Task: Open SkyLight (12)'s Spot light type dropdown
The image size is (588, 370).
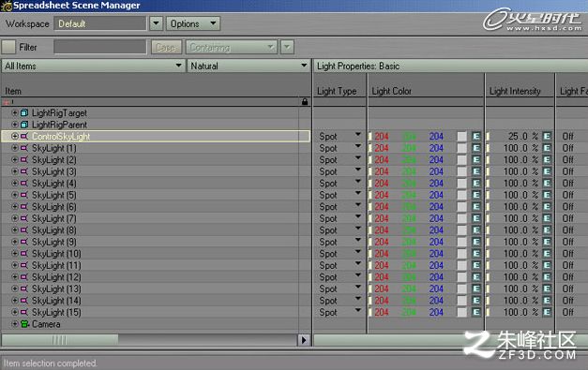Action: pyautogui.click(x=358, y=275)
